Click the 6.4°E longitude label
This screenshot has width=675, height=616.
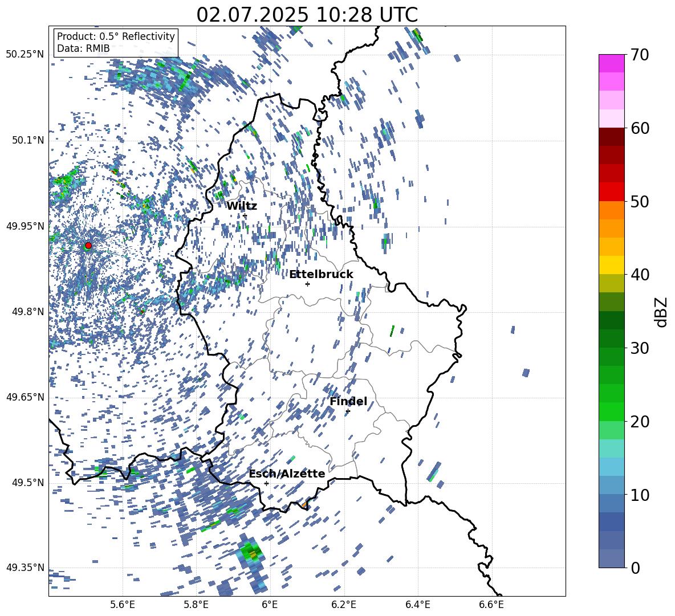[417, 605]
